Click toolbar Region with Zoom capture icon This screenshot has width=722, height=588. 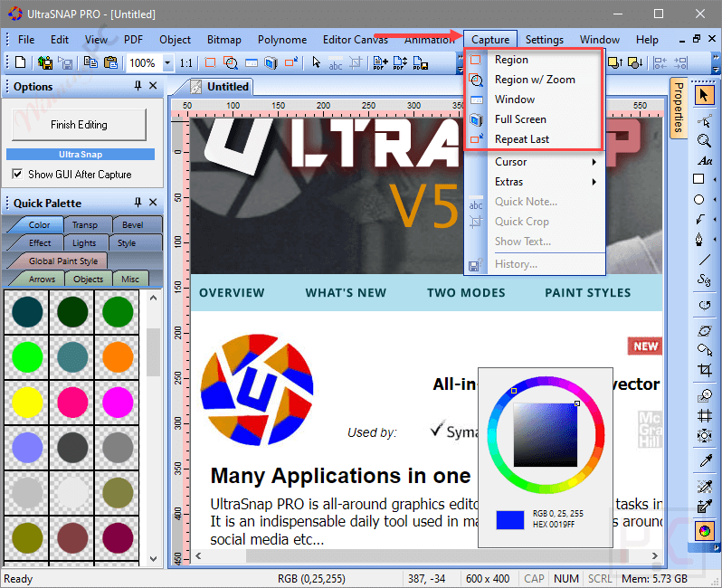[x=230, y=62]
